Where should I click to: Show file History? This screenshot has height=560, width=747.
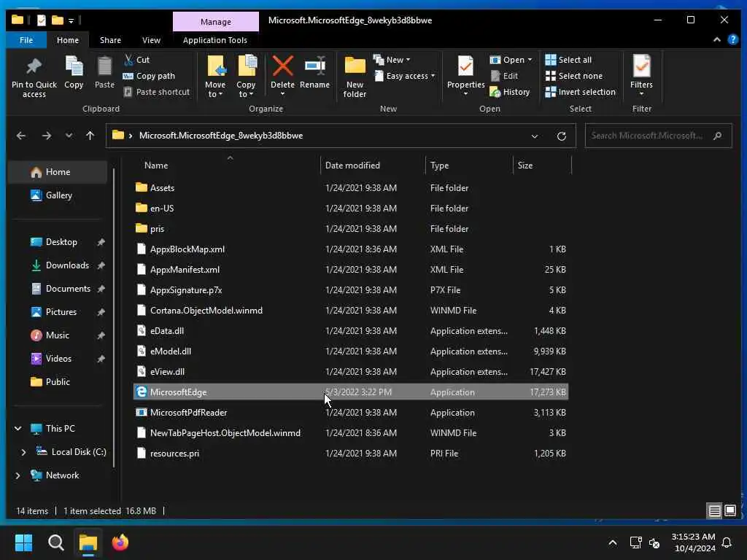point(510,92)
